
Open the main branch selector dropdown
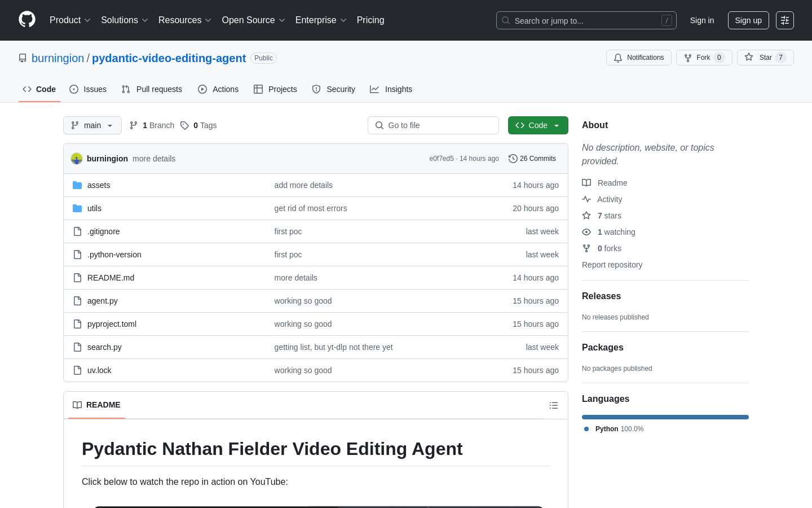pos(92,125)
